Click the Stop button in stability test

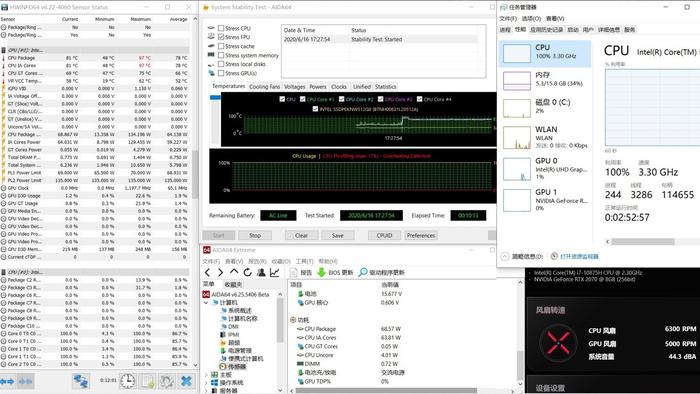tap(255, 235)
